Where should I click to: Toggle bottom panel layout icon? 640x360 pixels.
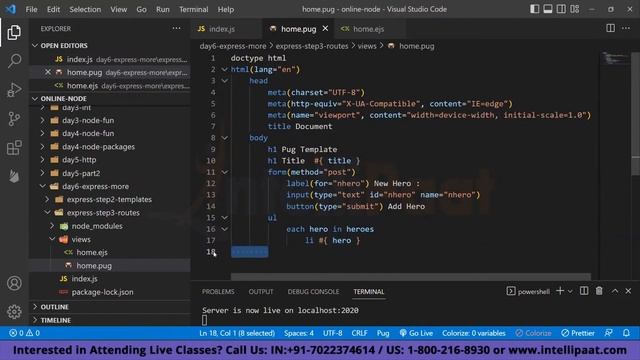pyautogui.click(x=548, y=9)
